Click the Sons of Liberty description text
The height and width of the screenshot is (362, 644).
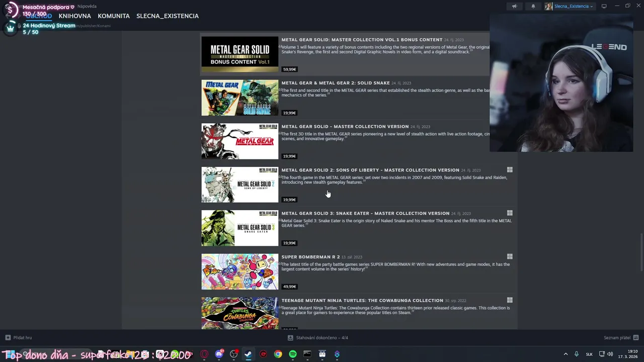coord(394,179)
